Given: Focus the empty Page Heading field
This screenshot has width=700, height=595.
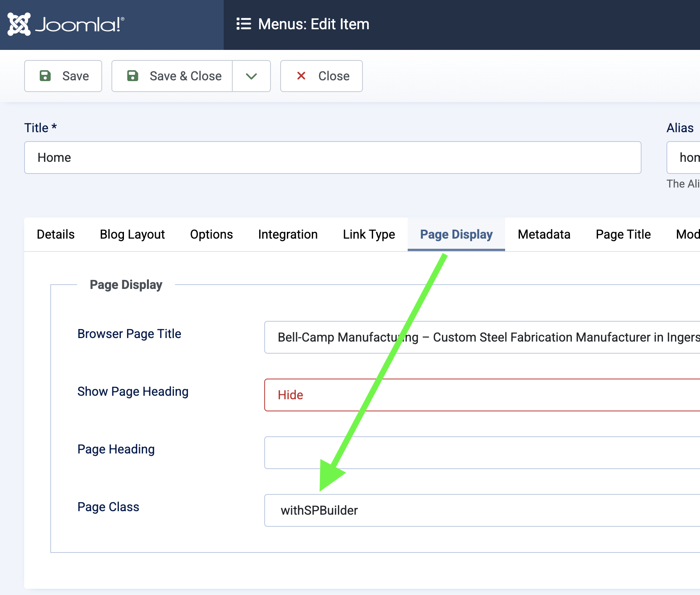Looking at the screenshot, I should click(482, 453).
